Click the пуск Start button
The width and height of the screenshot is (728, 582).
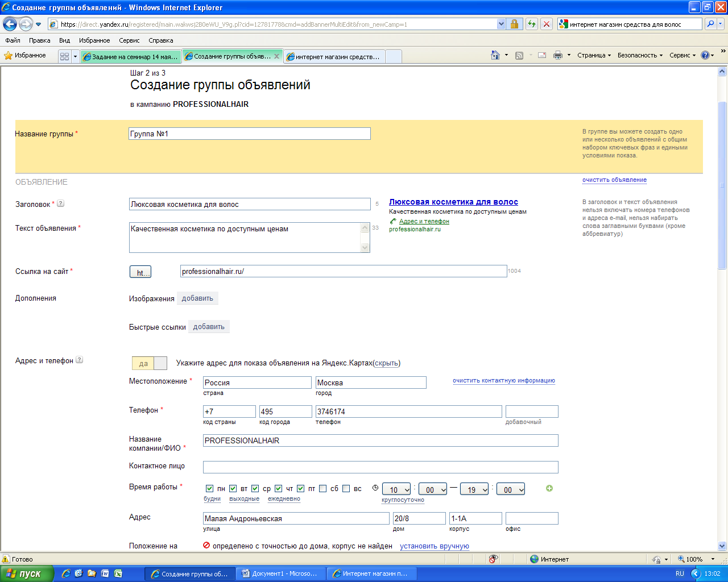27,573
